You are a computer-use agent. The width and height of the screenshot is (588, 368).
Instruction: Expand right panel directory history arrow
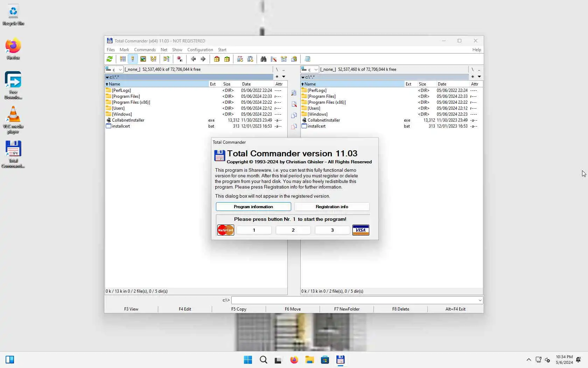pos(479,77)
